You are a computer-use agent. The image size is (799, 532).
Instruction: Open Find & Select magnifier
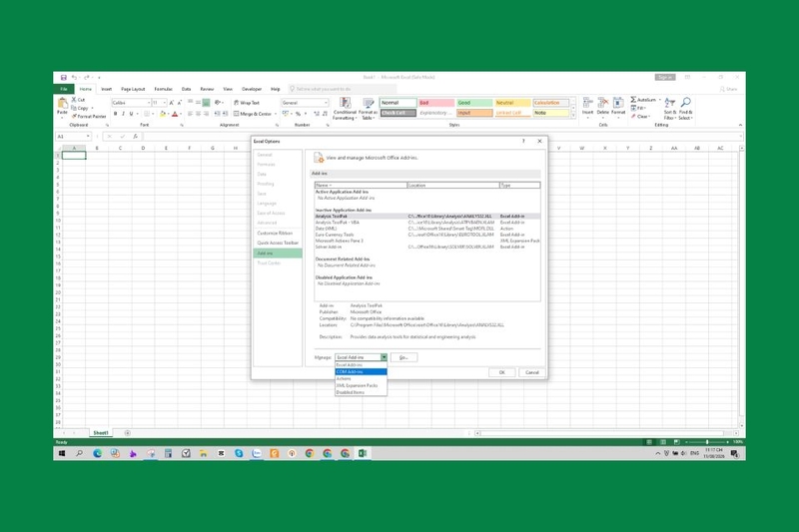686,109
